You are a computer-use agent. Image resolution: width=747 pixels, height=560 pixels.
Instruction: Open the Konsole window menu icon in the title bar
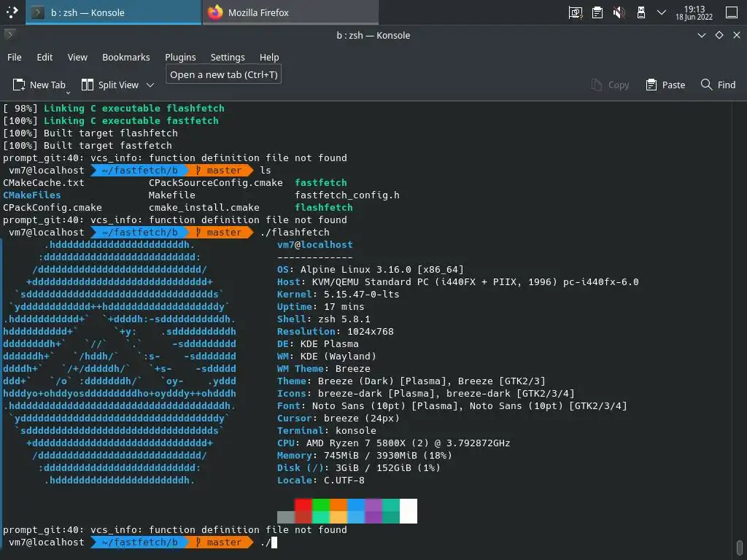point(9,35)
